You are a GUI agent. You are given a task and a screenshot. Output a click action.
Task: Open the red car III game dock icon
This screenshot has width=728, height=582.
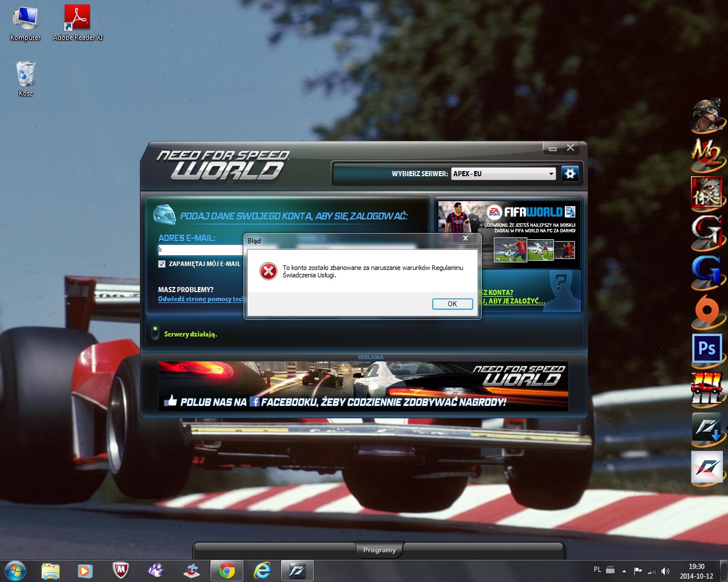pyautogui.click(x=707, y=388)
